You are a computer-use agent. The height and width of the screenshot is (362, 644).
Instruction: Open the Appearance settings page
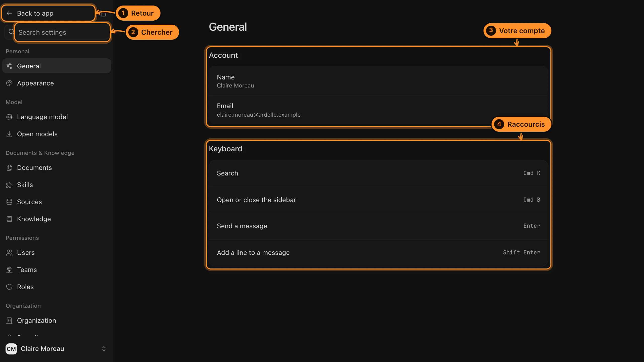click(57, 83)
